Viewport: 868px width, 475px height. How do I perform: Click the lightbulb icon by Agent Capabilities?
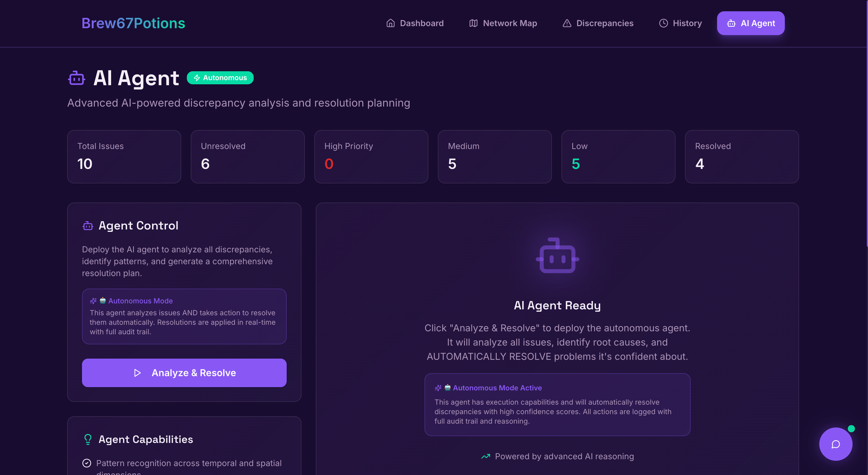tap(88, 439)
